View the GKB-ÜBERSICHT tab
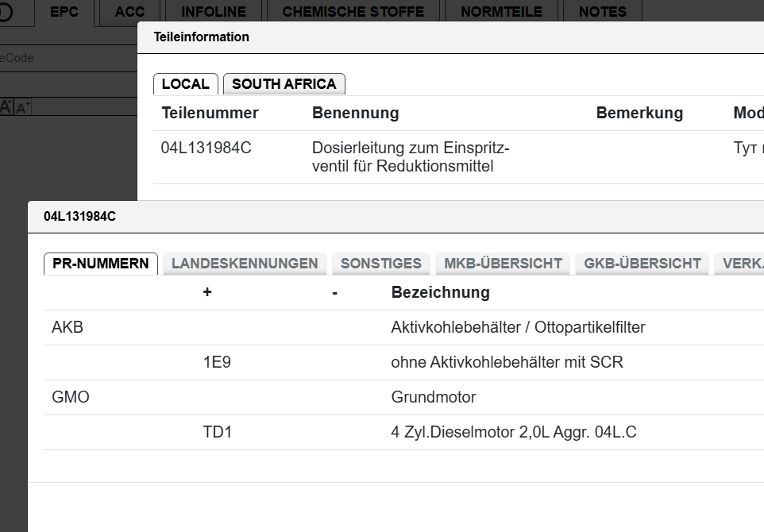This screenshot has width=764, height=532. 642,264
